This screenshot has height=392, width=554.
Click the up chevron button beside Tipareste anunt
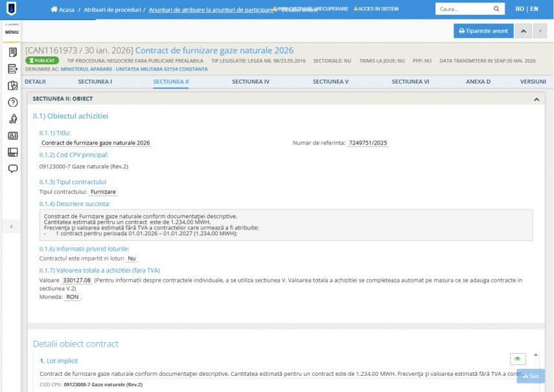coord(524,31)
